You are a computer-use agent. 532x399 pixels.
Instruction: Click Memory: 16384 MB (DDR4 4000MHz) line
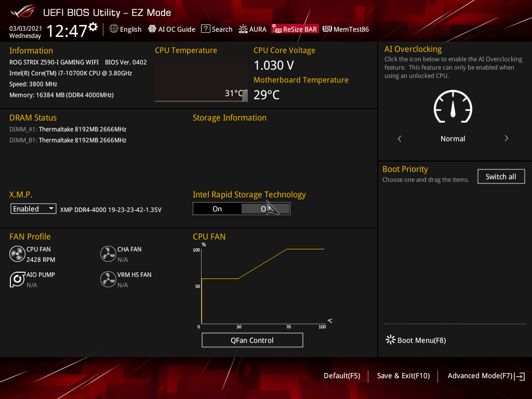(x=61, y=95)
